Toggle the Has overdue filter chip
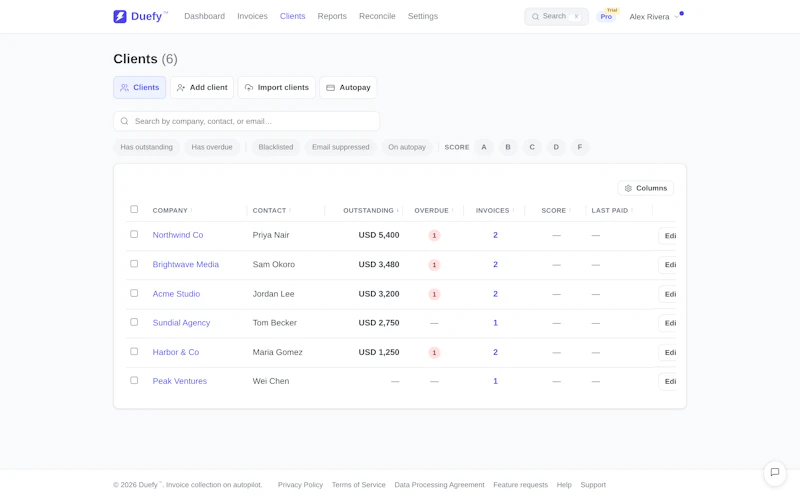Screen dimensions: 800x500 212,147
